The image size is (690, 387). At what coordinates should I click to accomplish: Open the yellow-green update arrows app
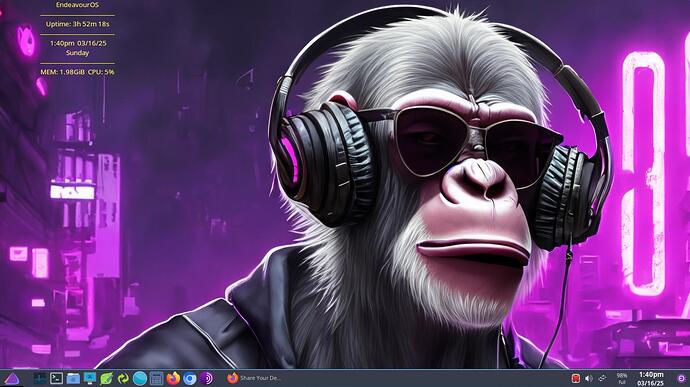coord(123,378)
